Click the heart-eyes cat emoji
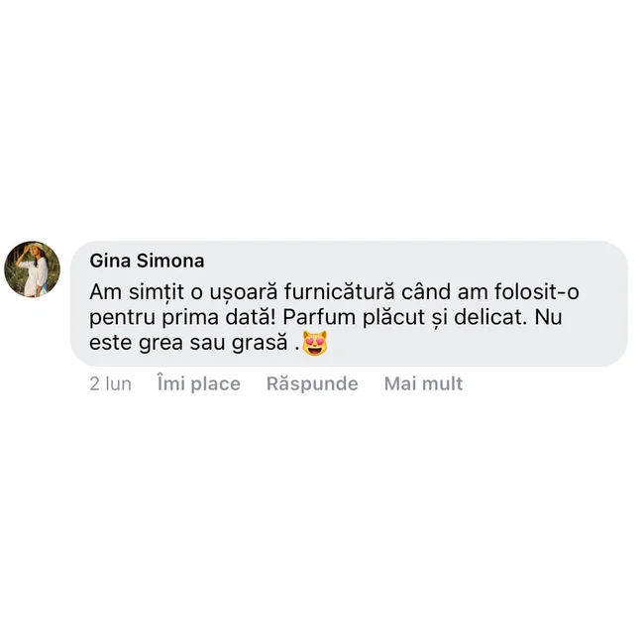Viewport: 644px width, 644px height. (315, 343)
